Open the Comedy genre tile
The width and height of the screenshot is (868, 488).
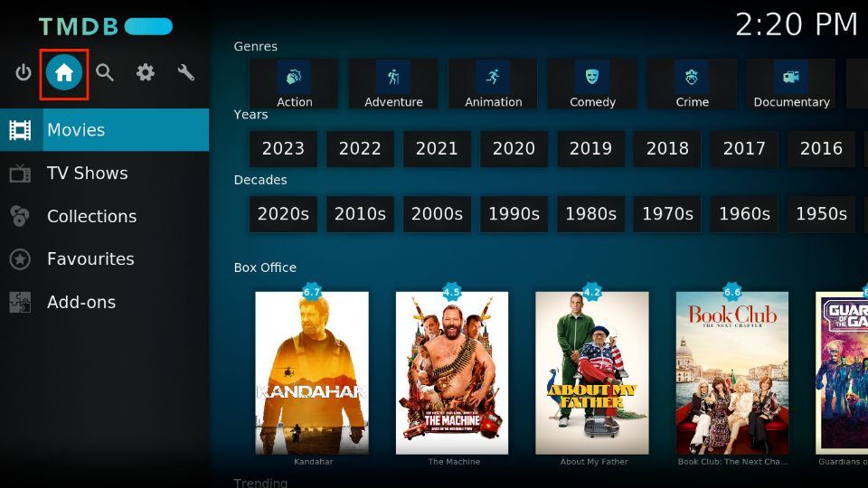point(592,83)
